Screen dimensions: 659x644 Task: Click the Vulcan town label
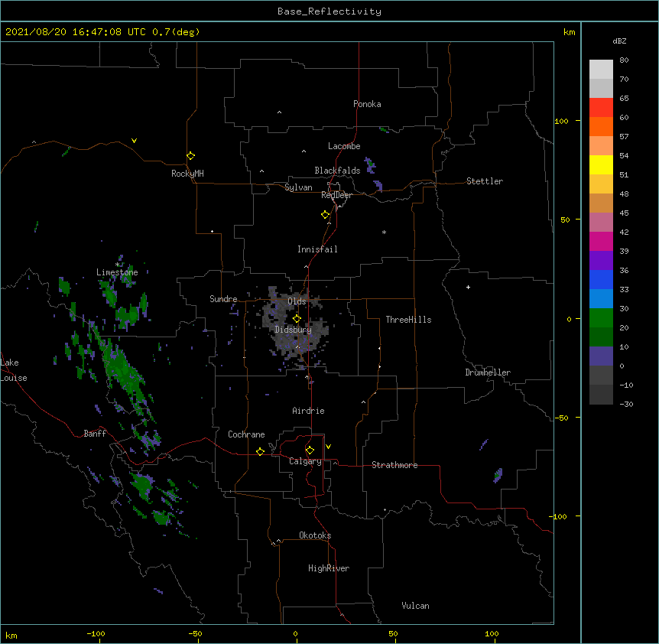tap(415, 606)
